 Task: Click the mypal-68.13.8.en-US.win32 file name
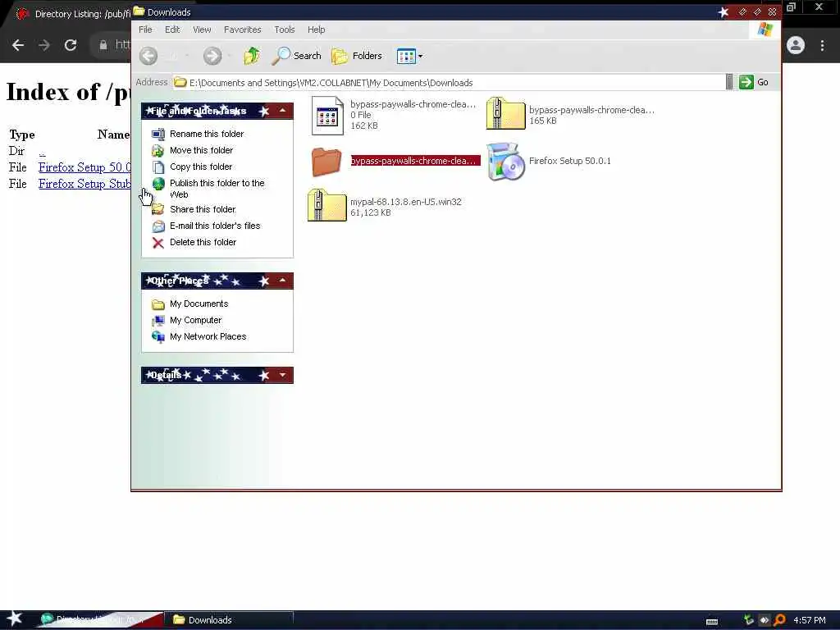point(405,202)
